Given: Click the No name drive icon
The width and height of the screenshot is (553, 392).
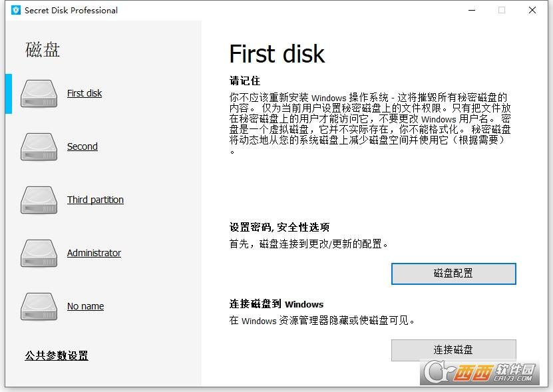Looking at the screenshot, I should tap(39, 307).
